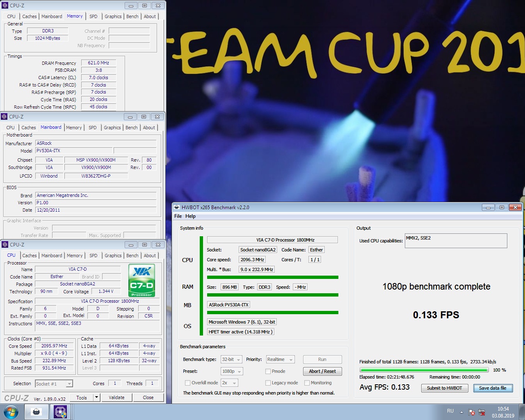Open the Preset 1080p dropdown
This screenshot has width=525, height=420.
click(x=232, y=372)
